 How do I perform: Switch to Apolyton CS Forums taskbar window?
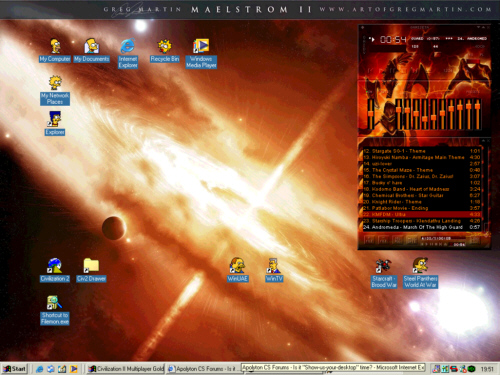pyautogui.click(x=203, y=369)
